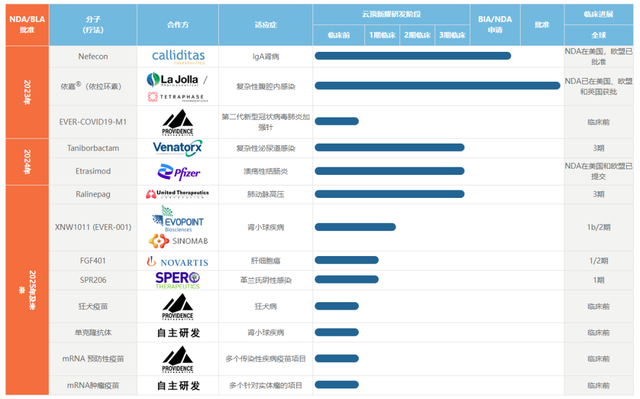Click the 1/2期 progress status
Viewport: 640px width, 399px height.
[x=598, y=261]
